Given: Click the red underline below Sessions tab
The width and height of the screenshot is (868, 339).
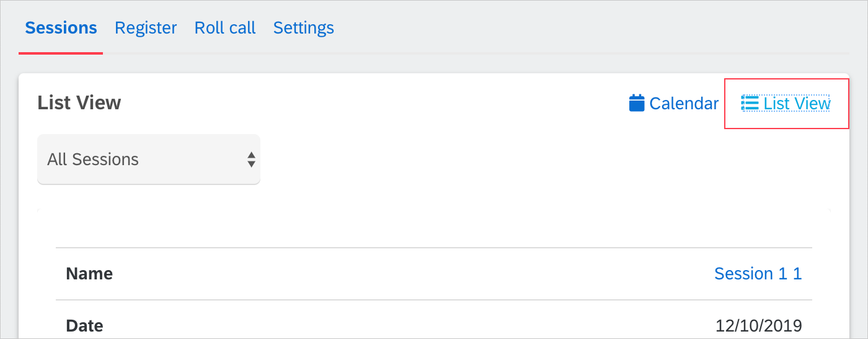Looking at the screenshot, I should (x=61, y=53).
